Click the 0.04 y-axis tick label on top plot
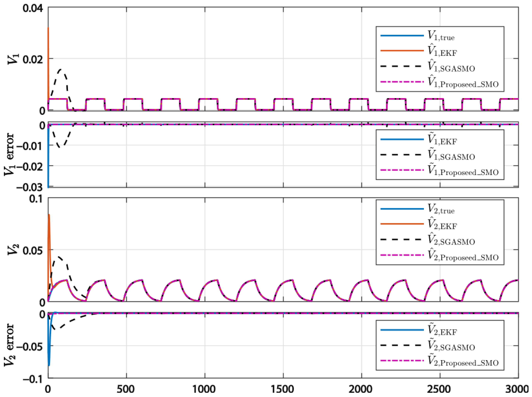This screenshot has height=397, width=532. [33, 8]
